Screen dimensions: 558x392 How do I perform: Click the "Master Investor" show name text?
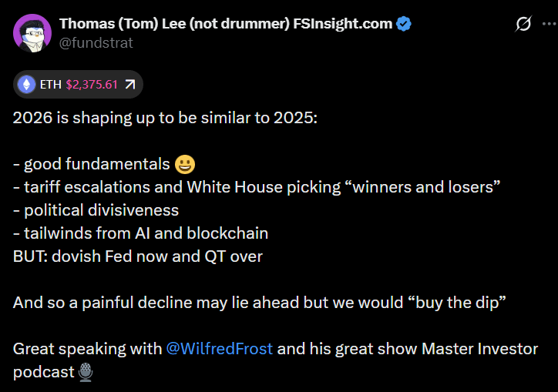(479, 349)
